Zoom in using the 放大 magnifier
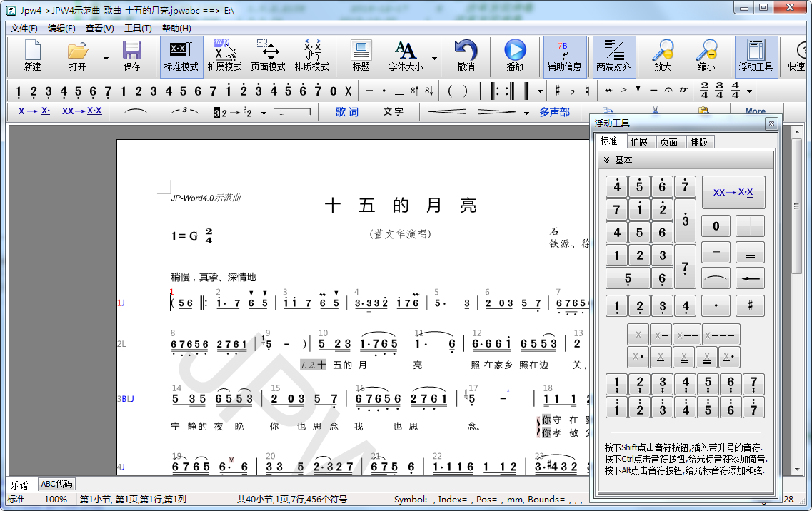Screen dimensions: 812x511 coord(663,56)
